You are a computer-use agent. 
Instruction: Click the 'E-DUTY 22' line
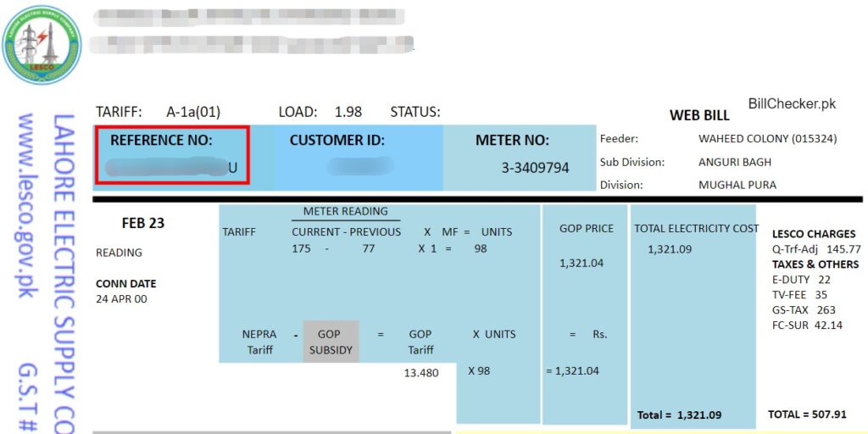[x=801, y=280]
